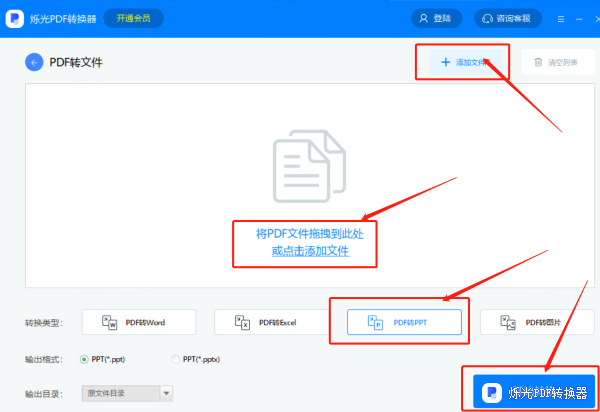Click the PDF转文件 page title
This screenshot has height=412, width=600.
click(x=76, y=62)
